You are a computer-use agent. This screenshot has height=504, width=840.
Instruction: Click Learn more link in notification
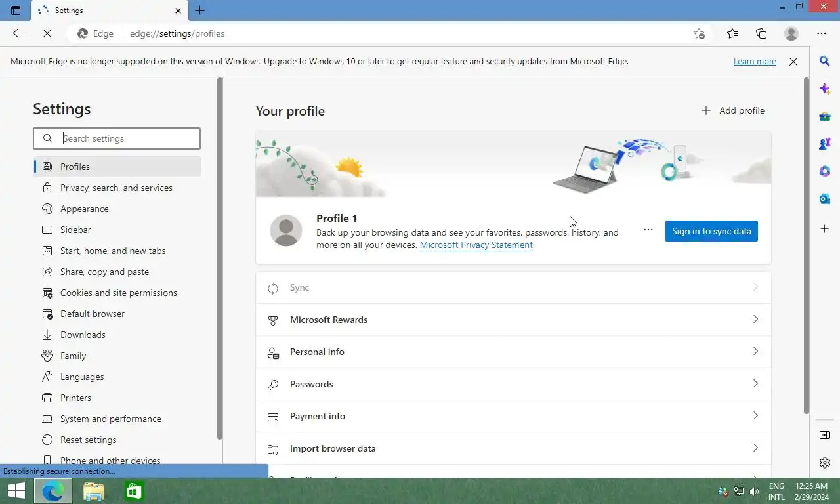(755, 61)
